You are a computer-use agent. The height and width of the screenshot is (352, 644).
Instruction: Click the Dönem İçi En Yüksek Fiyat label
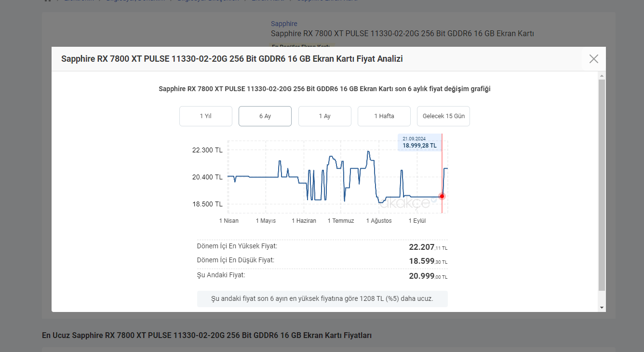[237, 246]
